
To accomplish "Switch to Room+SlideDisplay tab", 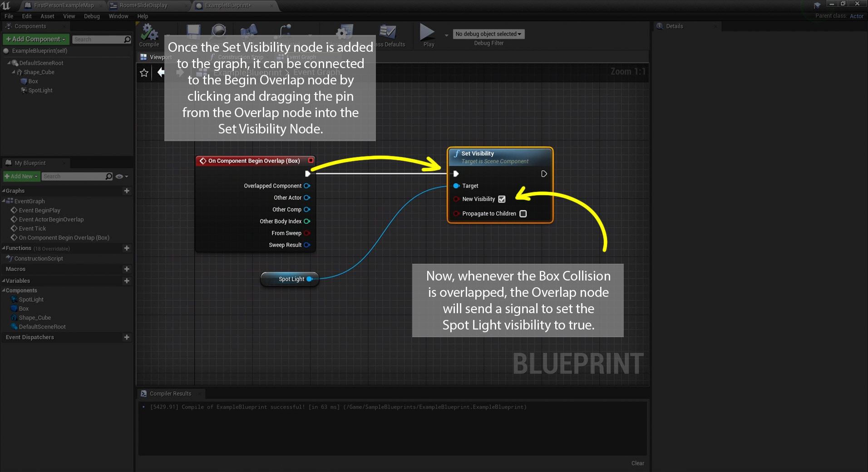I will (143, 5).
